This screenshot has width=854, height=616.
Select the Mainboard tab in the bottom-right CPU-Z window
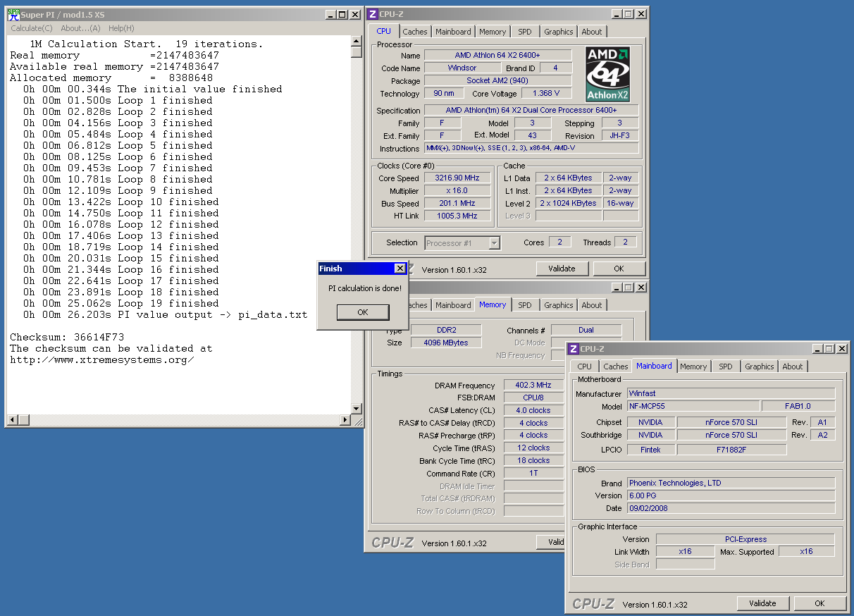654,366
